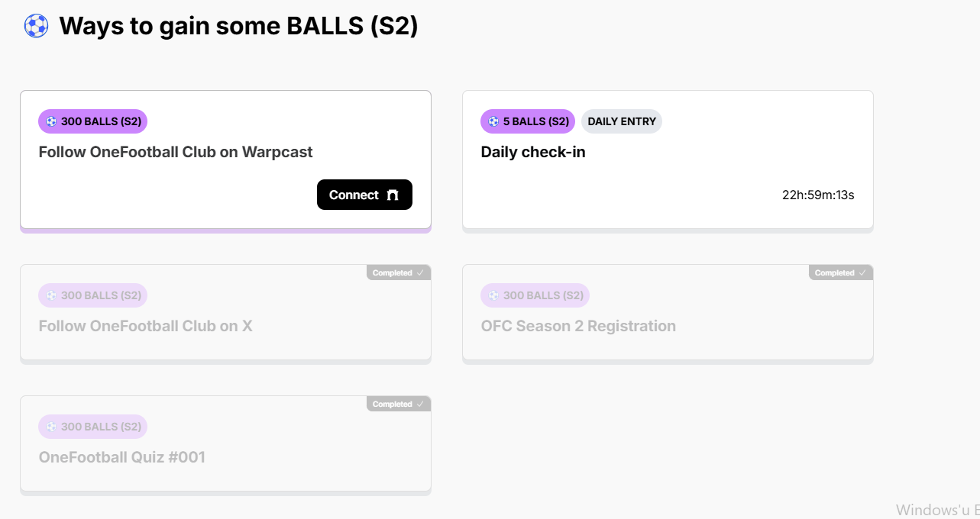Viewport: 980px width, 519px height.
Task: Click checkmark on Follow on X Completed tag
Action: (x=420, y=272)
